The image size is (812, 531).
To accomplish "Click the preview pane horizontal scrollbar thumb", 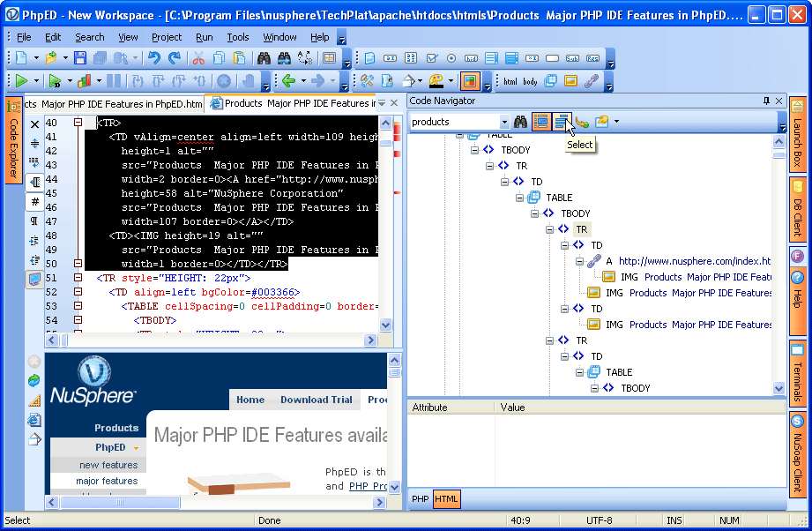I will (x=120, y=502).
